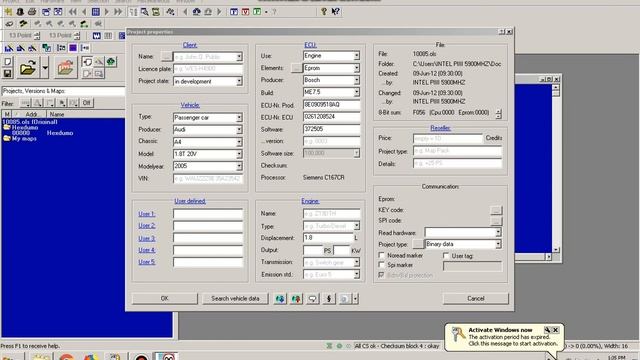This screenshot has height=360, width=640.
Task: Tick the Noread marker checkbox
Action: tap(382, 256)
